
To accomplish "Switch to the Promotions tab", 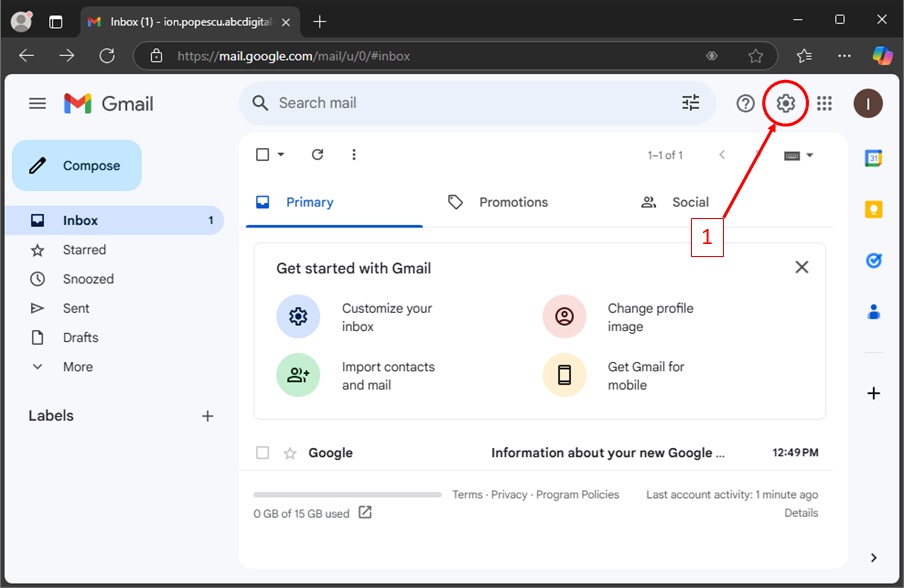I will coord(512,202).
